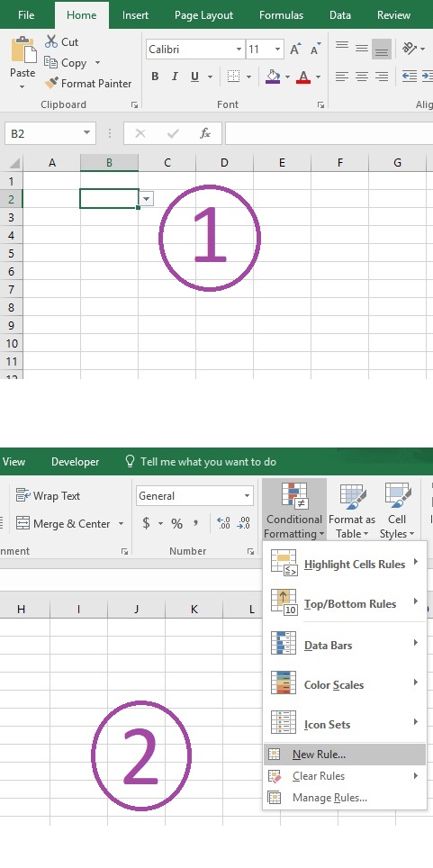433x868 pixels.
Task: Apply Comma Style format
Action: [x=195, y=523]
